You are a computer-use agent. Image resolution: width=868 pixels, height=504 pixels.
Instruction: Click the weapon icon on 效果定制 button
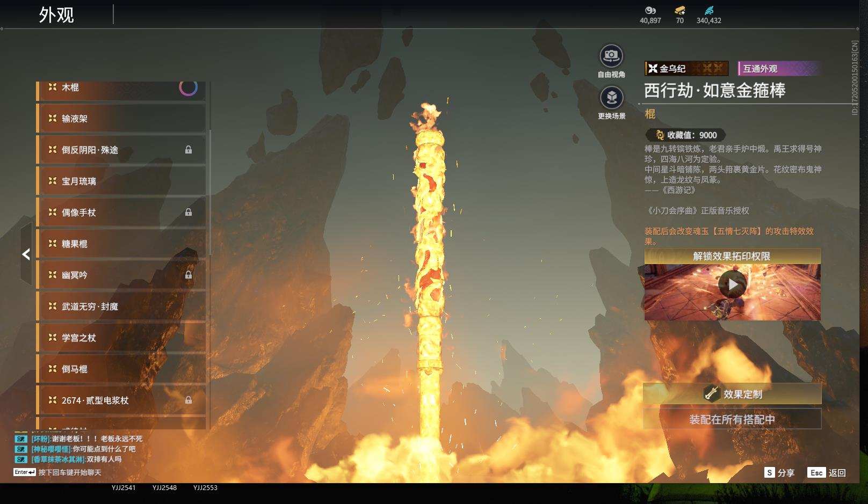(712, 393)
